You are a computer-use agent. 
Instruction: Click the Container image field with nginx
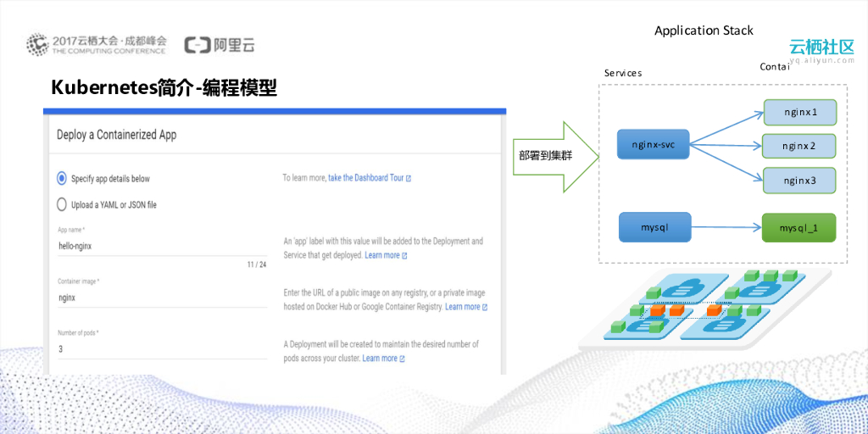coord(162,298)
